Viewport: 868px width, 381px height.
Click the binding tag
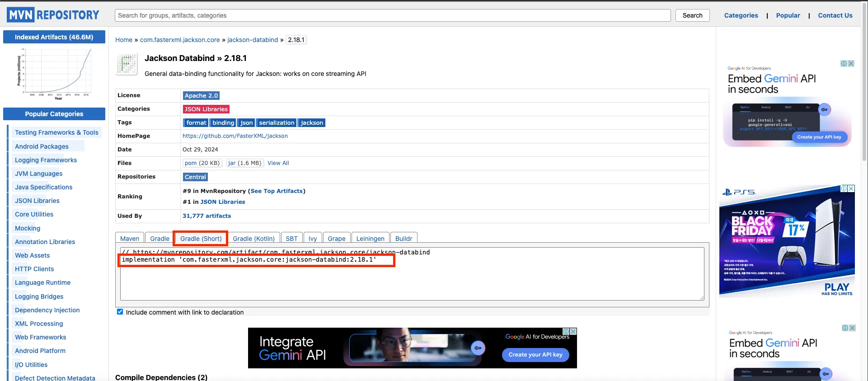[223, 122]
